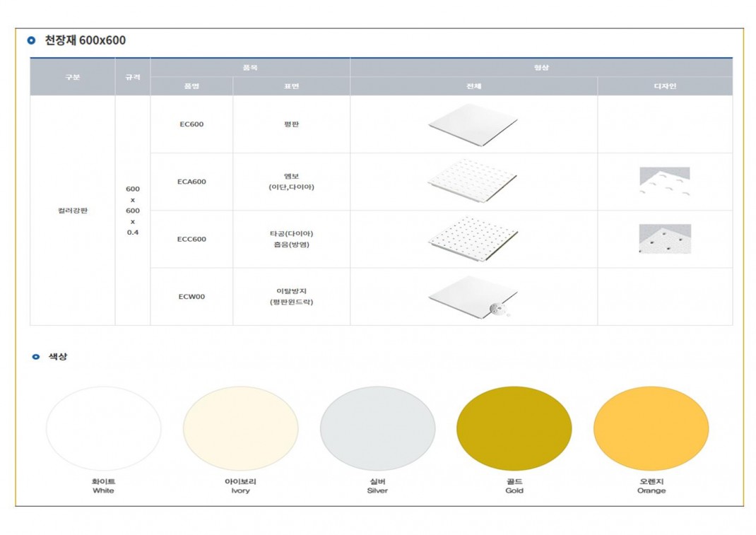This screenshot has height=535, width=756.
Task: Select the ECA600 embossed panel image
Action: 473,182
